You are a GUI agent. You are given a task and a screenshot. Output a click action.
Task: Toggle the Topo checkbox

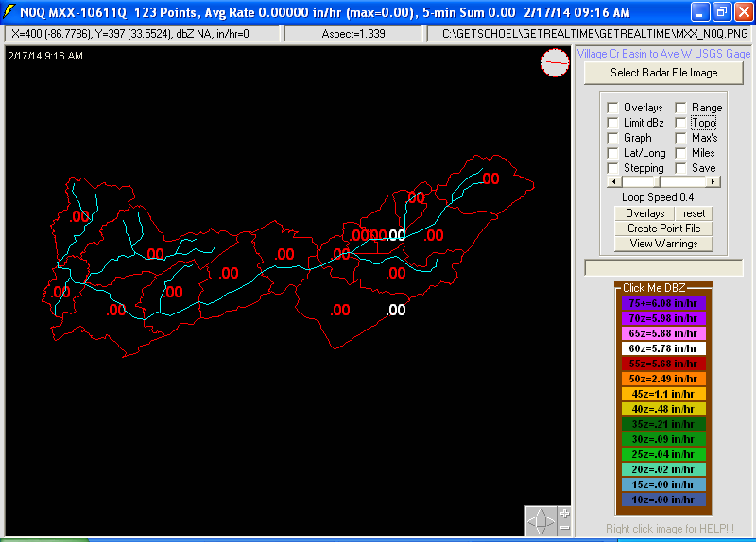681,123
